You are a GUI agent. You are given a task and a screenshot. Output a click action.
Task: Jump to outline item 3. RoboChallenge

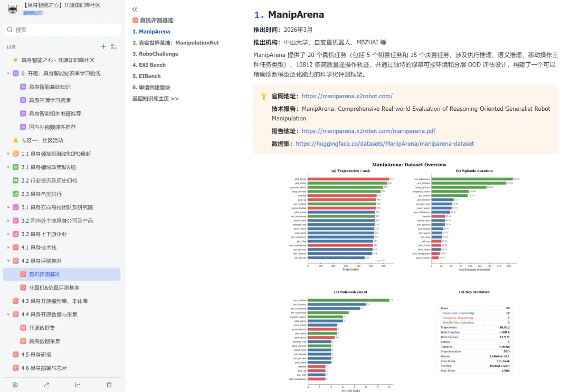click(155, 54)
